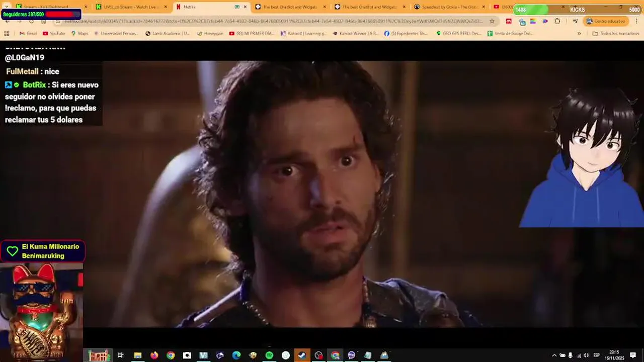The image size is (644, 362).
Task: Open the MI PRIMER DÍA YouTube bookmark
Action: (x=252, y=33)
